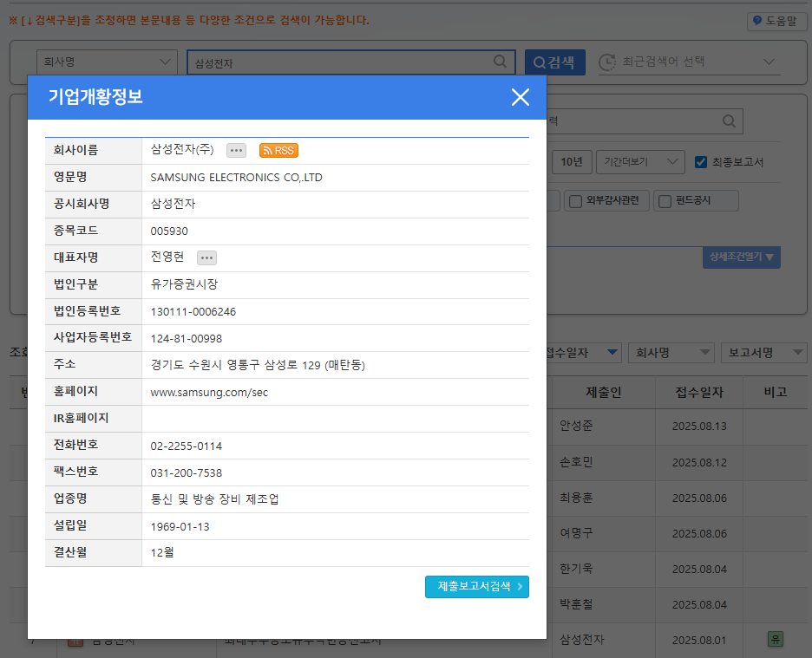Click the English name SAMSUNG ELECTRONICS CO,.LTD

236,177
